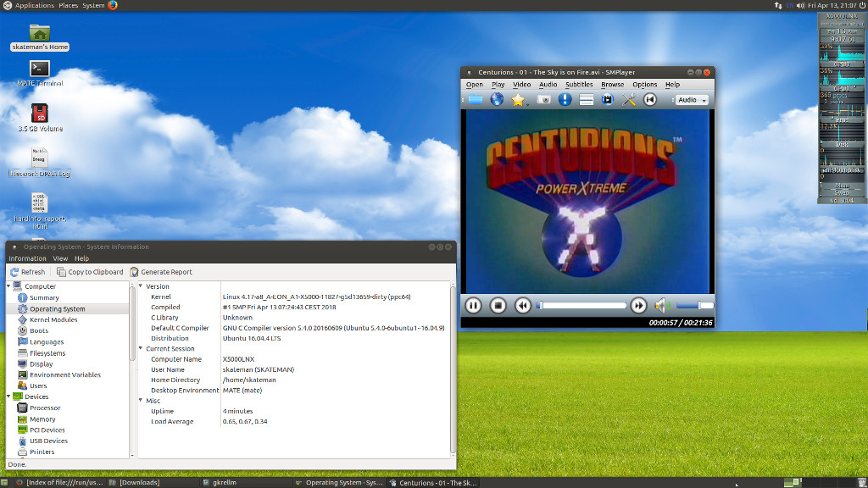Screen dimensions: 868x488
Task: Select Memory under Devices
Action: pos(42,419)
